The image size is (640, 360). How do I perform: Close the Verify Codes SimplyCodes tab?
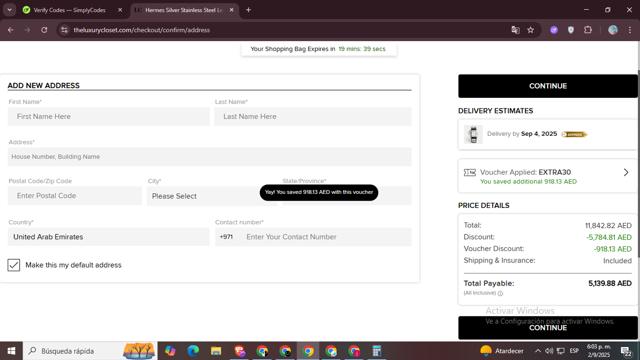point(120,10)
